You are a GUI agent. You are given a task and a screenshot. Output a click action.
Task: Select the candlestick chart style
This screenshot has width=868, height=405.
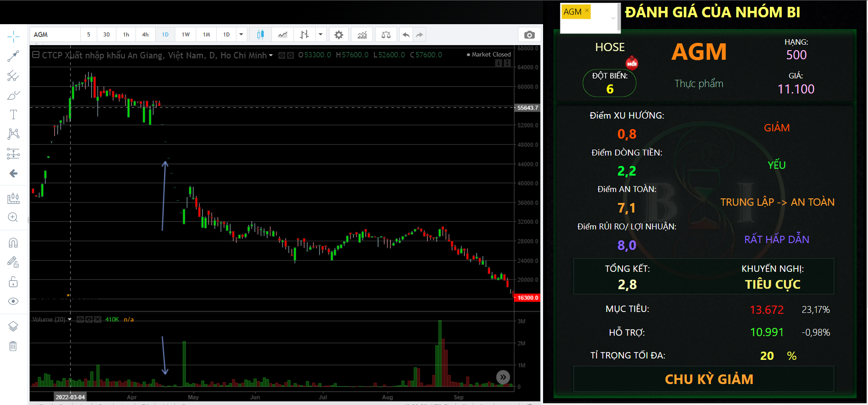[260, 35]
